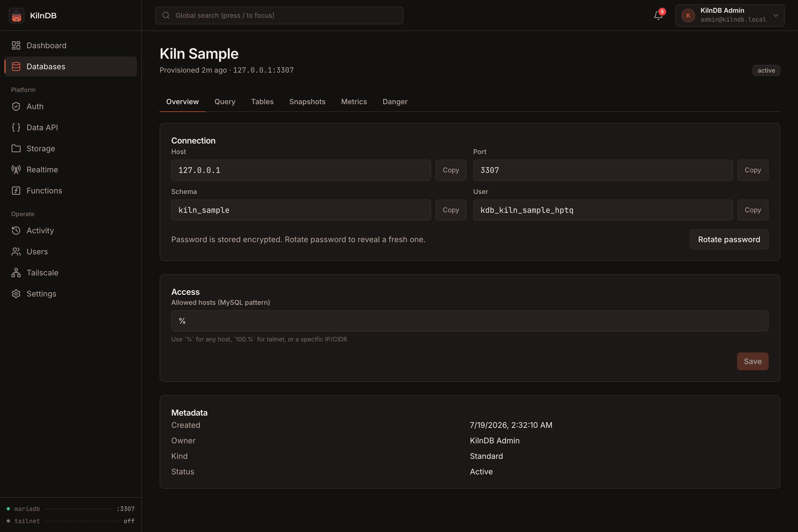Viewport: 798px width, 532px height.
Task: Open Functions page label
Action: pyautogui.click(x=44, y=191)
